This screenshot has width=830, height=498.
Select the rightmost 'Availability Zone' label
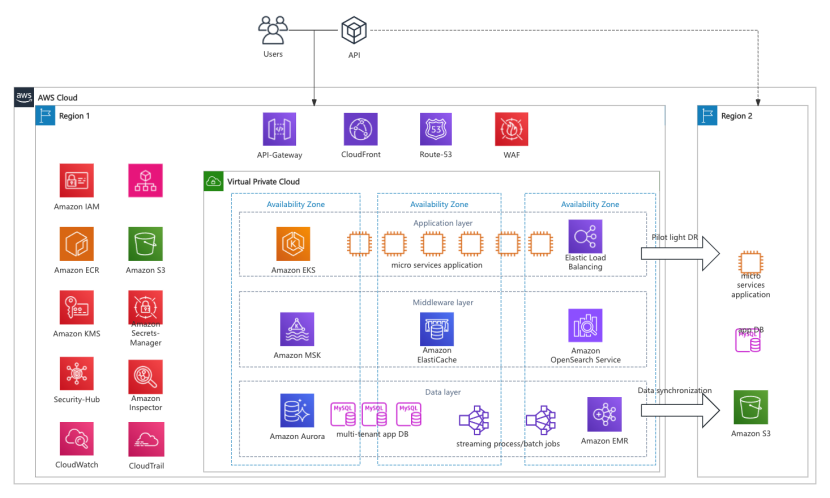tap(590, 204)
